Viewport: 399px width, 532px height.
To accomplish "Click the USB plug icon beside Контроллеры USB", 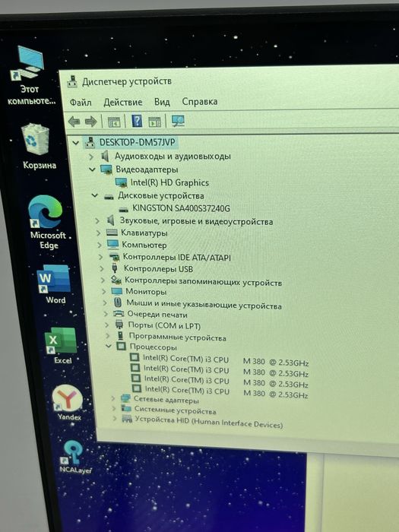I will coord(115,268).
